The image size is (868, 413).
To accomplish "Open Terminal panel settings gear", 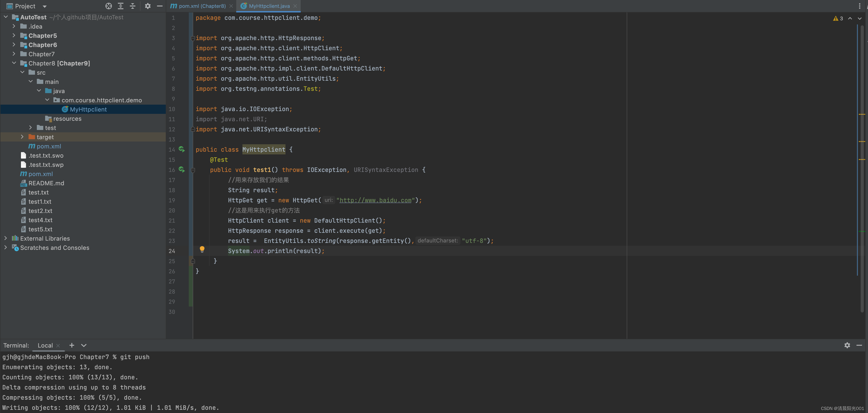I will 847,345.
